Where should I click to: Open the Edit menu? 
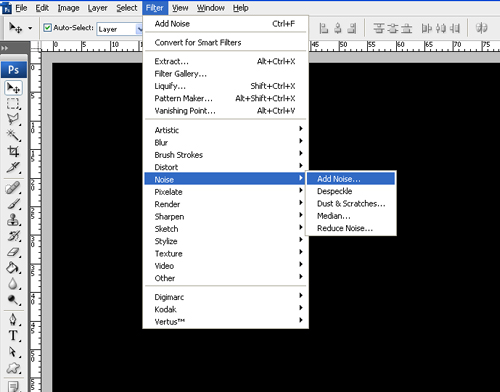42,8
